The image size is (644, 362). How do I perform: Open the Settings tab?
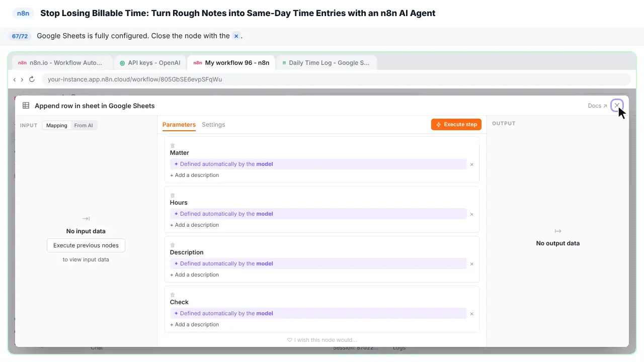[213, 125]
